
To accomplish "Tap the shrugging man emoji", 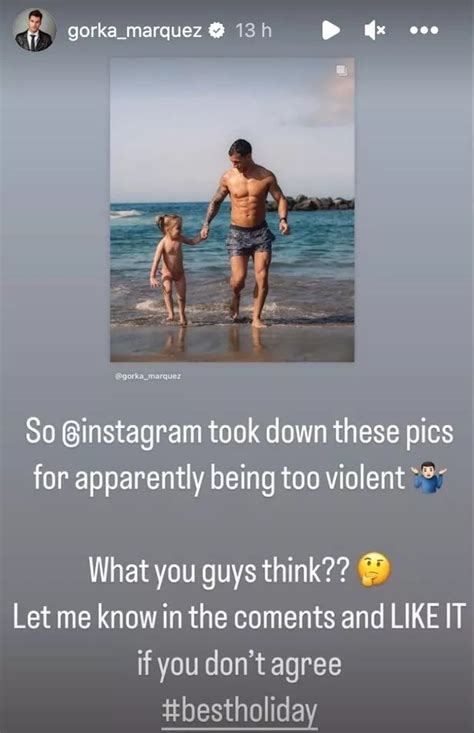I will (x=429, y=479).
